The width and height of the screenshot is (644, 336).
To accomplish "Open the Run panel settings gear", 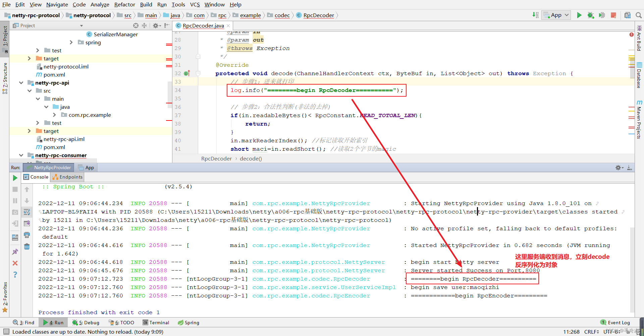I will [x=619, y=167].
